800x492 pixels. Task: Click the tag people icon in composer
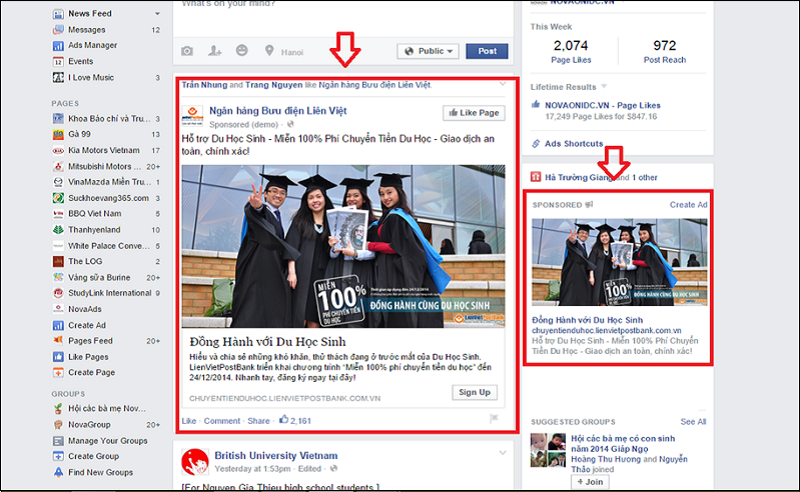pos(214,51)
